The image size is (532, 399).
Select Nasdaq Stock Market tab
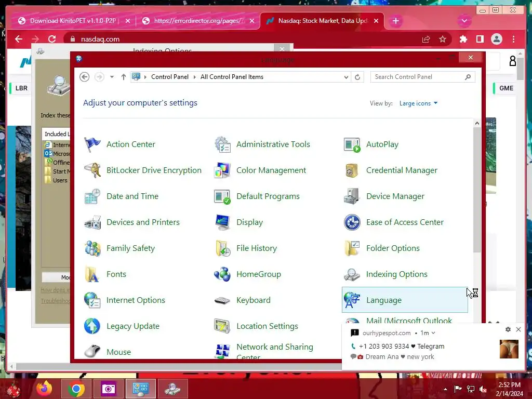pyautogui.click(x=322, y=21)
